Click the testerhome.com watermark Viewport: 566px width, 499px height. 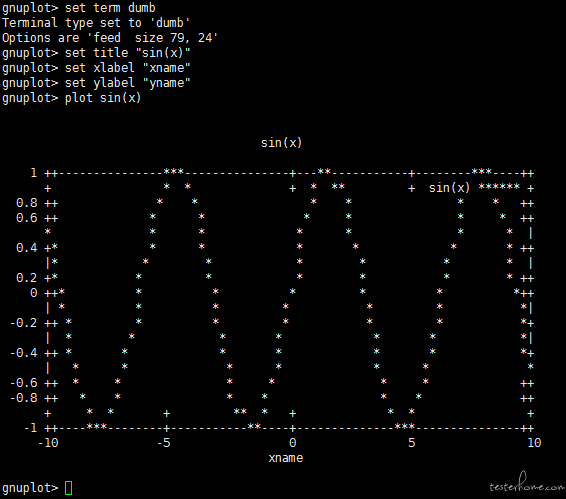click(527, 484)
